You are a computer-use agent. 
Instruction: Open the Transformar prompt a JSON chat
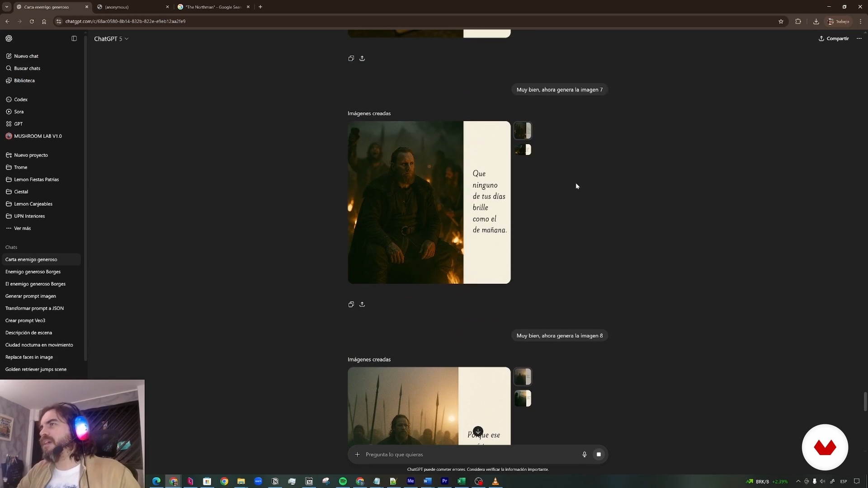pos(34,308)
